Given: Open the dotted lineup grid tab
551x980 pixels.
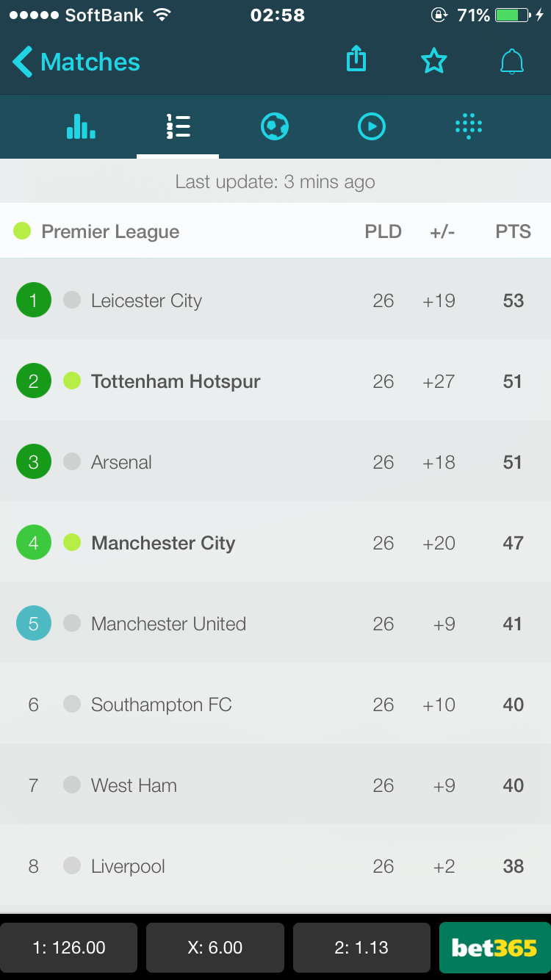Looking at the screenshot, I should click(469, 126).
